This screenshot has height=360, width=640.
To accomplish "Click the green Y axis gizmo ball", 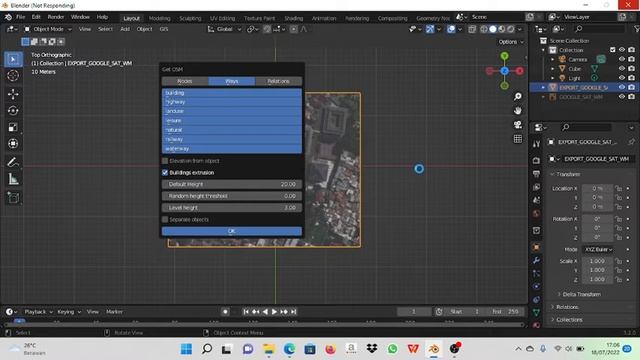I will [x=504, y=56].
